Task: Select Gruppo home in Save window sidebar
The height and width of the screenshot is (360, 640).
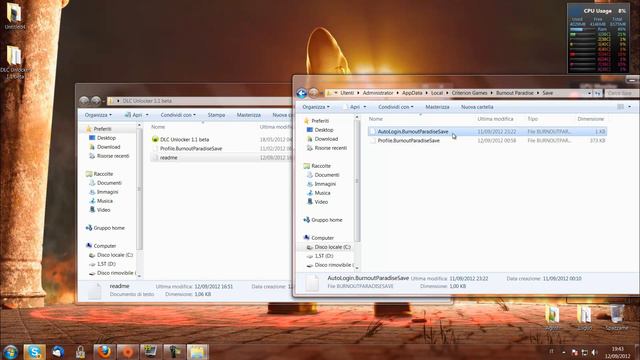Action: [327, 220]
